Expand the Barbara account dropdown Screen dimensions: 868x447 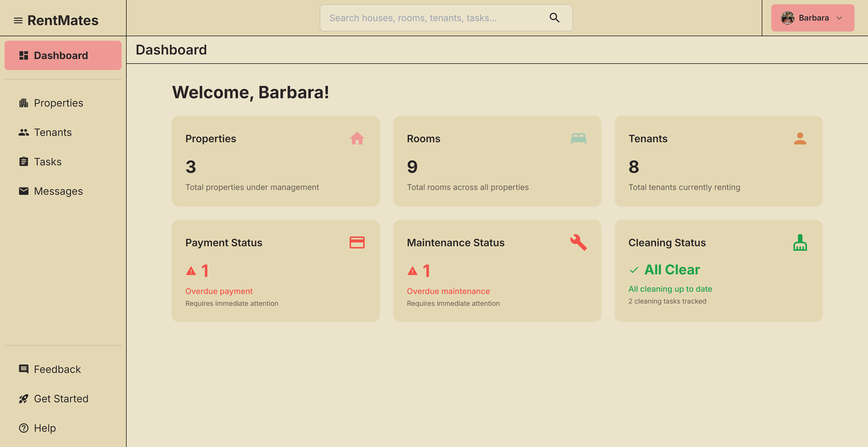pos(839,18)
